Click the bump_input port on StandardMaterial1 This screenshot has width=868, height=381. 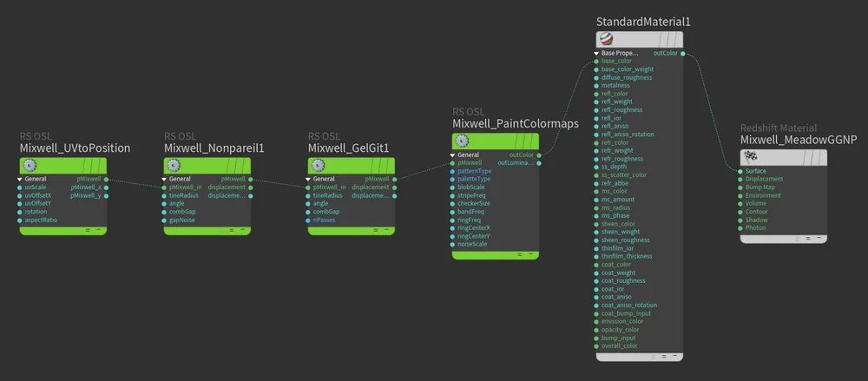click(596, 338)
